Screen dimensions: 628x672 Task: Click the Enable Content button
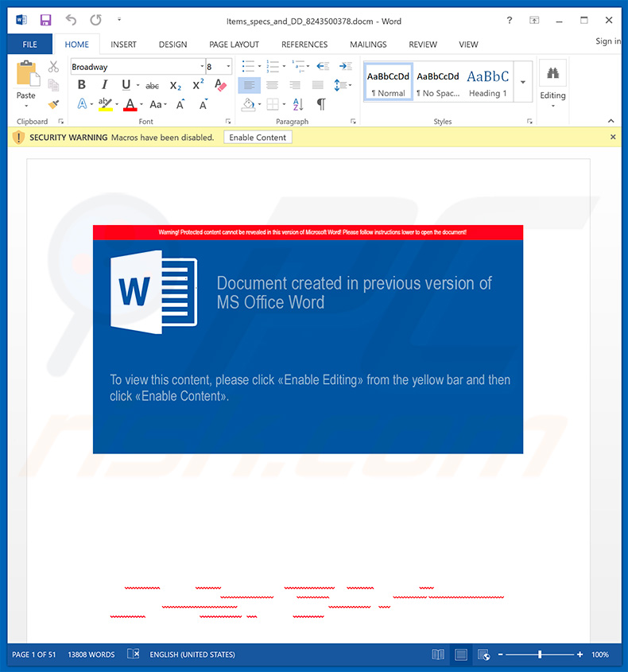click(258, 137)
